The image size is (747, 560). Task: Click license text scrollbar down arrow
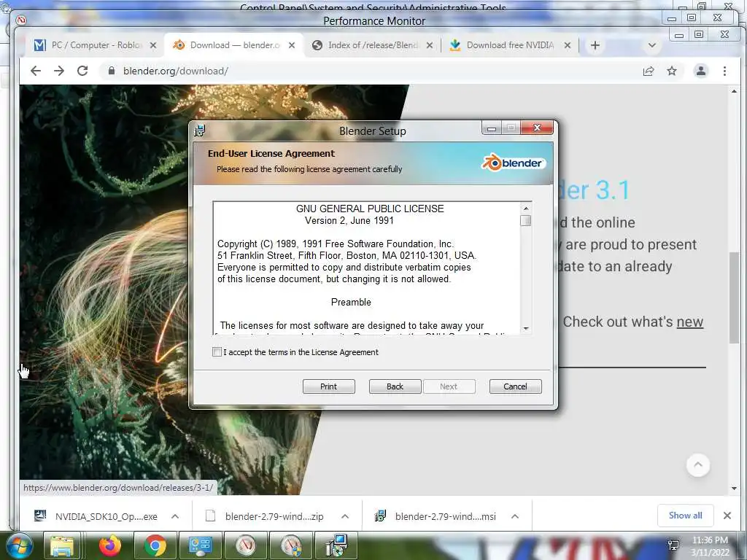[526, 328]
